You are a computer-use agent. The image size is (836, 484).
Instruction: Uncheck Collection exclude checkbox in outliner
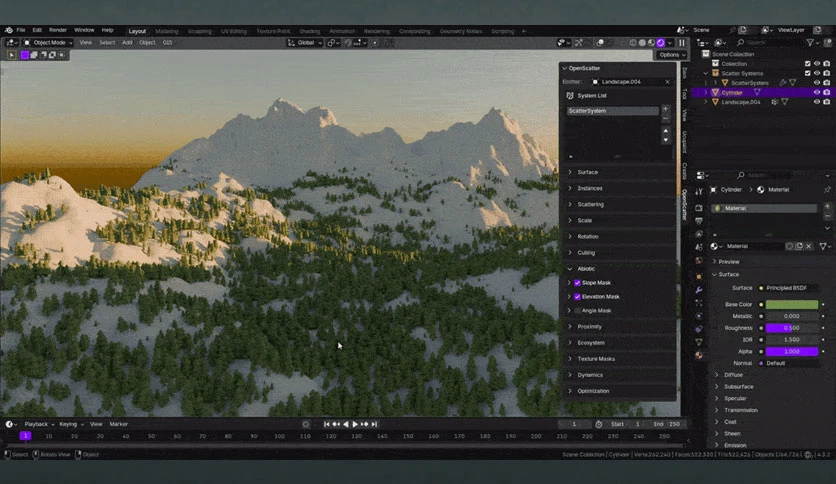click(807, 63)
